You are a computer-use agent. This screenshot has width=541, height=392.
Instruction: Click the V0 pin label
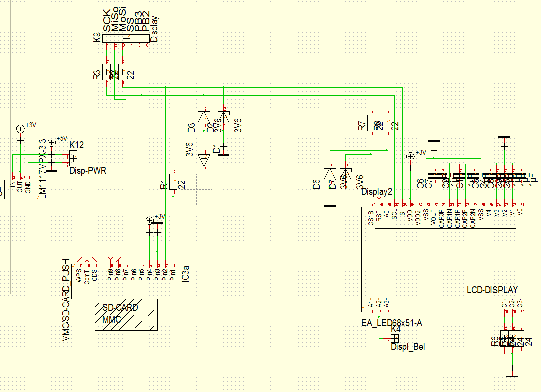pos(520,212)
